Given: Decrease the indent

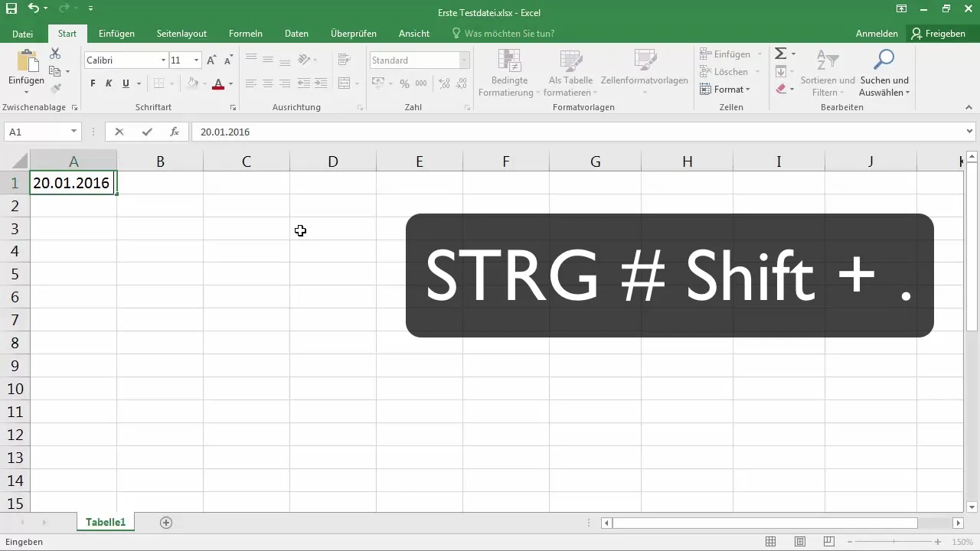Looking at the screenshot, I should [x=304, y=83].
